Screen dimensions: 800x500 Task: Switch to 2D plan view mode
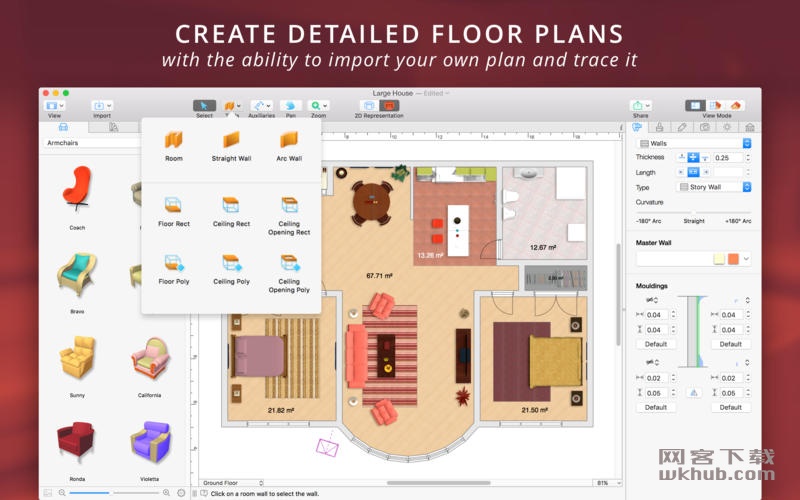coord(695,106)
